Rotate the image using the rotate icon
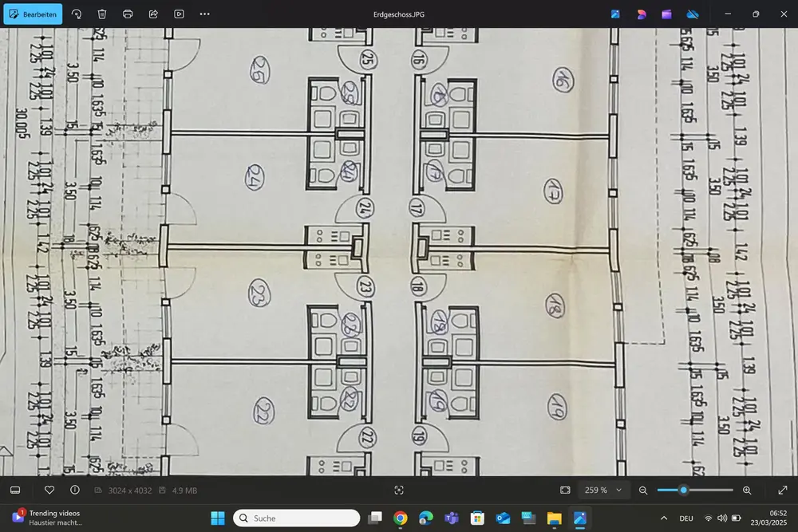The width and height of the screenshot is (798, 532). 77,14
